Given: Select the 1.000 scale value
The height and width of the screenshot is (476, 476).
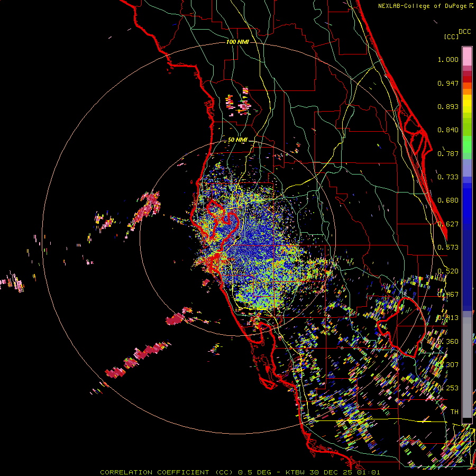Looking at the screenshot, I should click(x=448, y=59).
